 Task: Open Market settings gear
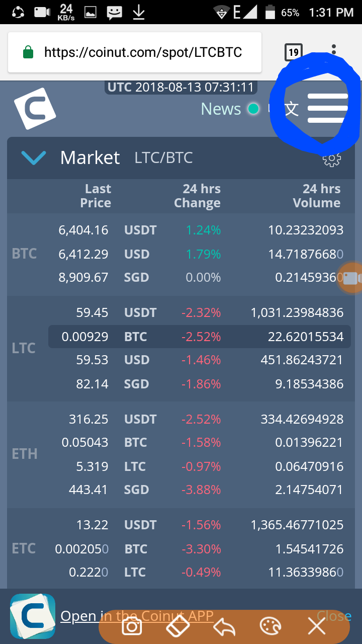[331, 159]
